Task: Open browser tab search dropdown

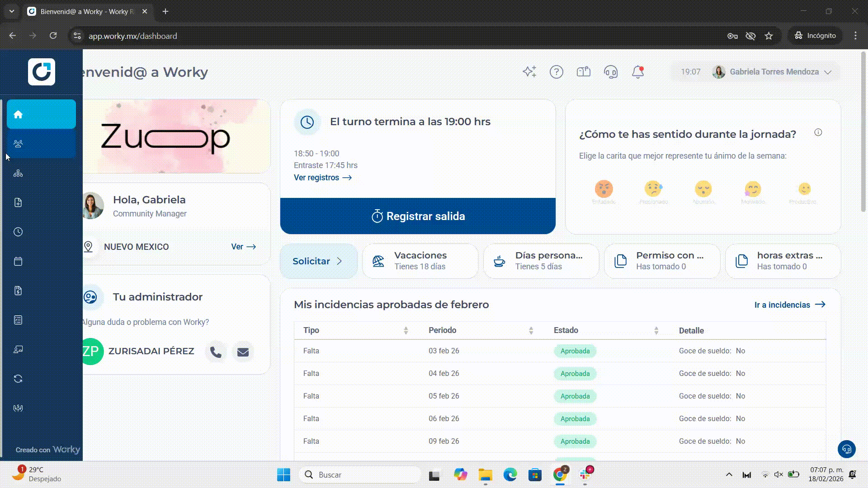Action: pyautogui.click(x=12, y=11)
